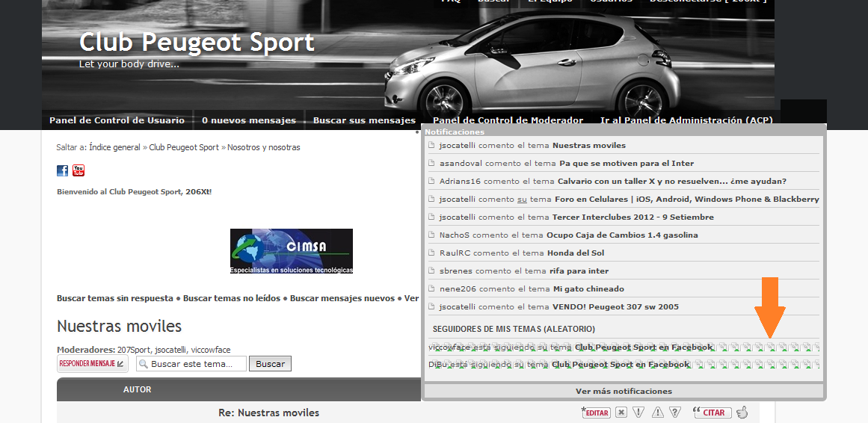Click the EDITAR post button
The height and width of the screenshot is (423, 868).
point(596,413)
